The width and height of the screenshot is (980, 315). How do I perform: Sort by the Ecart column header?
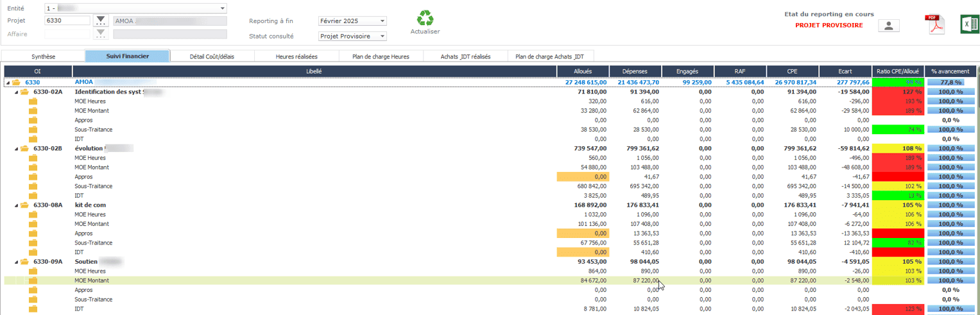point(844,71)
